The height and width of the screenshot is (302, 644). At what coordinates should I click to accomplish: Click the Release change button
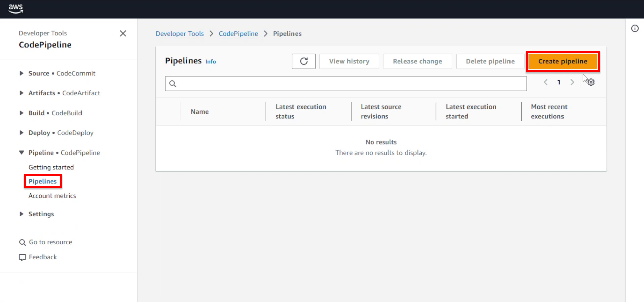click(418, 61)
